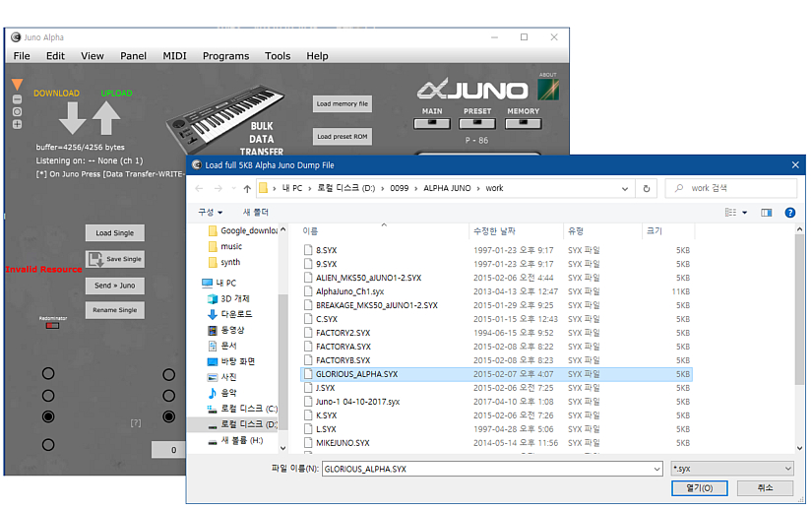
Task: Open the Programs menu
Action: pyautogui.click(x=225, y=56)
